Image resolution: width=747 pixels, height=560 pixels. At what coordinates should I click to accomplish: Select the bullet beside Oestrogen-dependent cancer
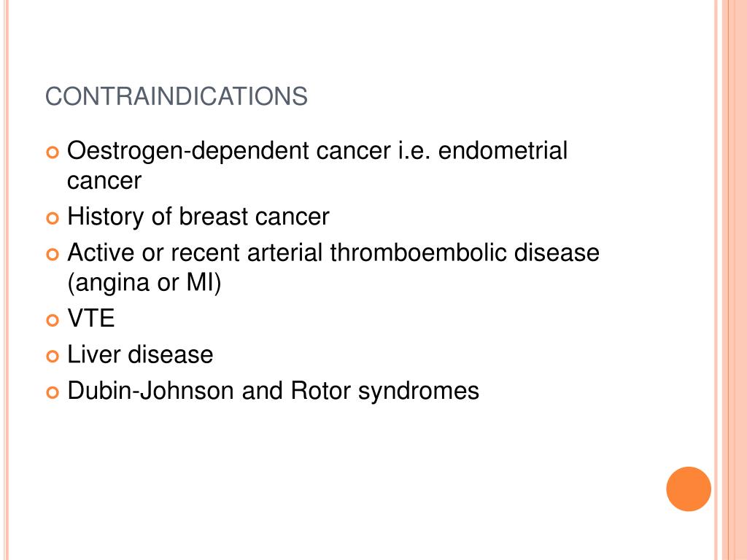[53, 152]
